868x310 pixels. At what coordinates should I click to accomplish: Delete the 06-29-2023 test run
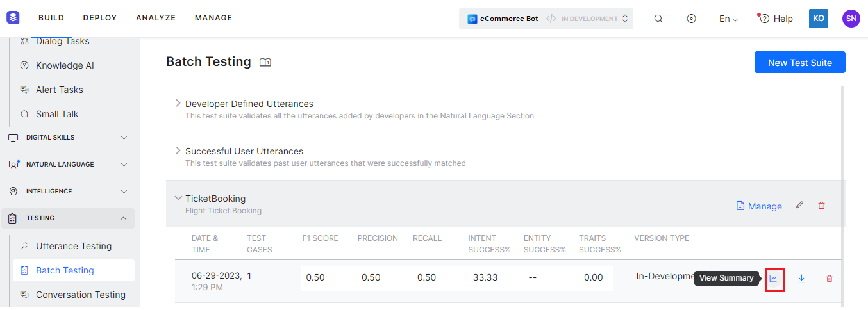pyautogui.click(x=830, y=279)
